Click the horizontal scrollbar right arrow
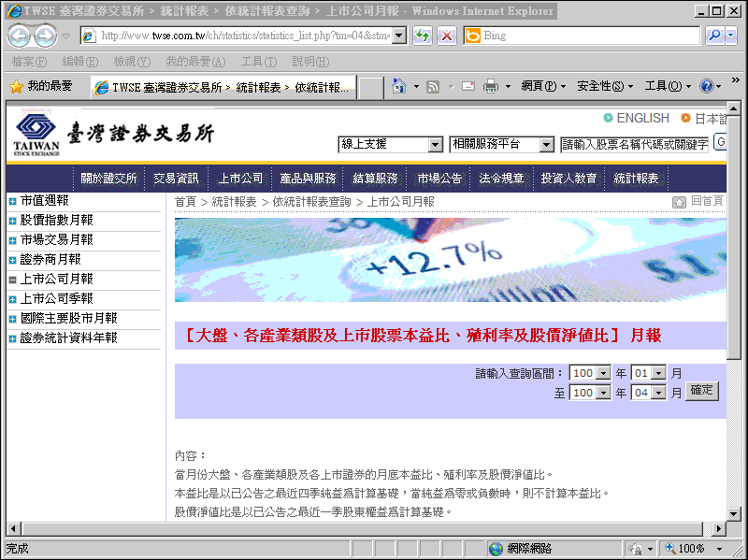This screenshot has width=748, height=560. tap(718, 528)
